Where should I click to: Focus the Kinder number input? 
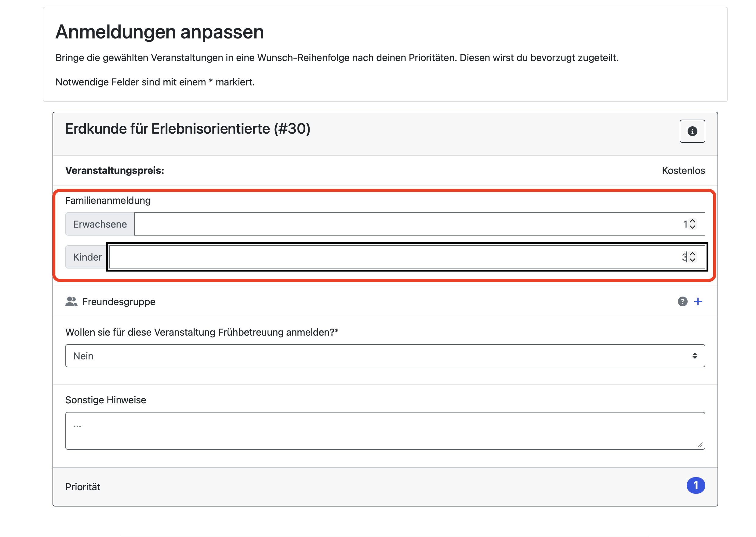397,257
